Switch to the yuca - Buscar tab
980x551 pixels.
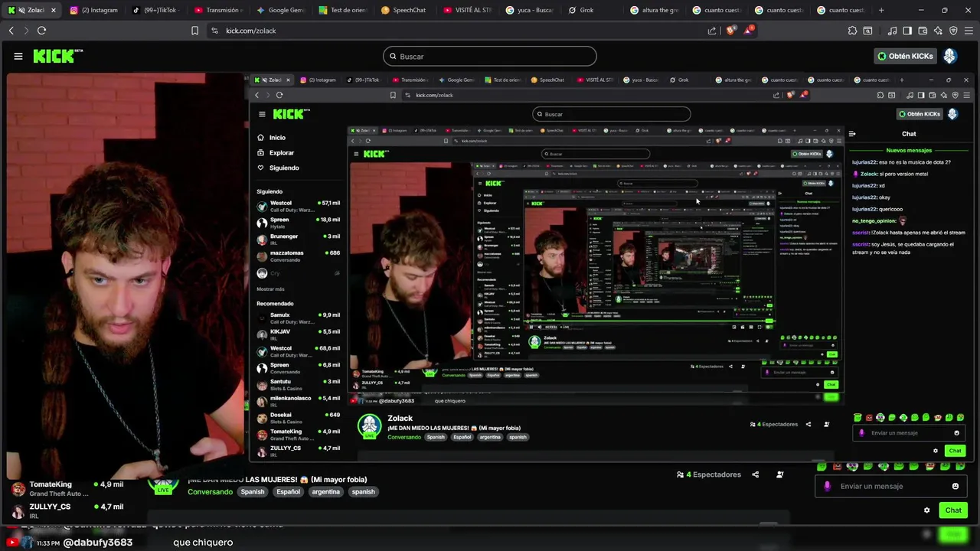529,10
